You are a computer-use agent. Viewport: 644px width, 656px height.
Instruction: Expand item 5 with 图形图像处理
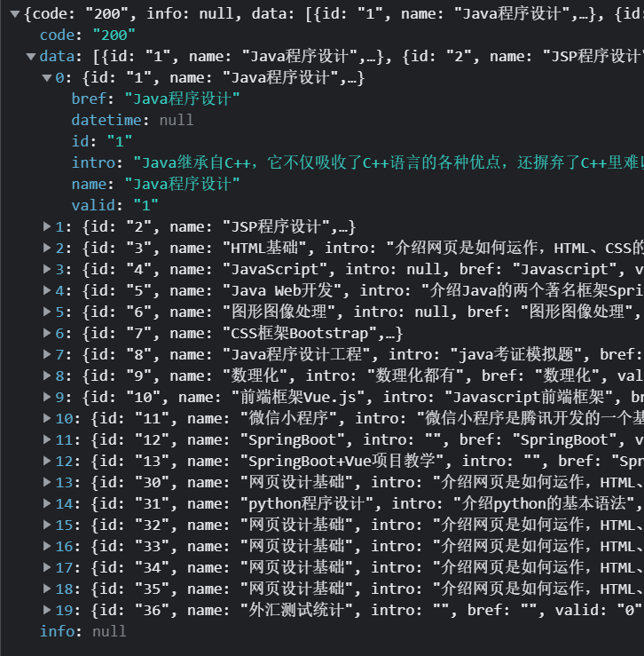(x=47, y=312)
